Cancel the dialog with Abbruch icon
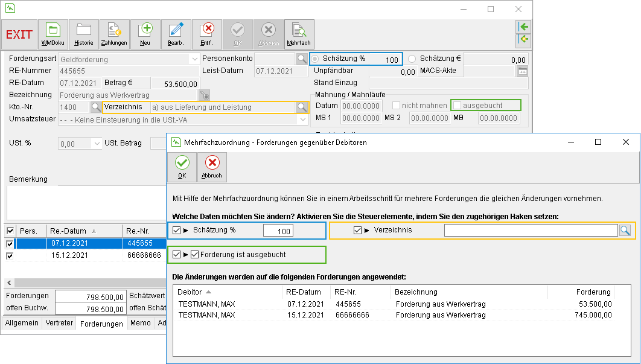This screenshot has height=364, width=641. 212,167
